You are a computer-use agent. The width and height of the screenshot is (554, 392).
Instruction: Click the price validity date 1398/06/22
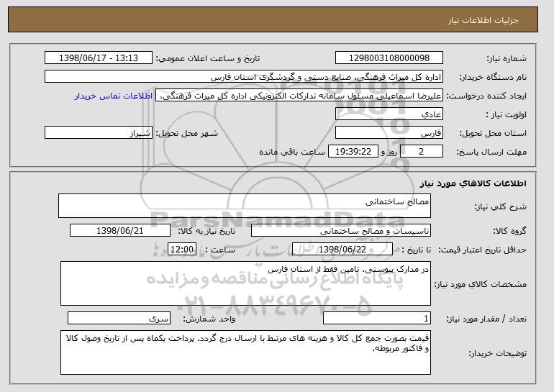(342, 250)
